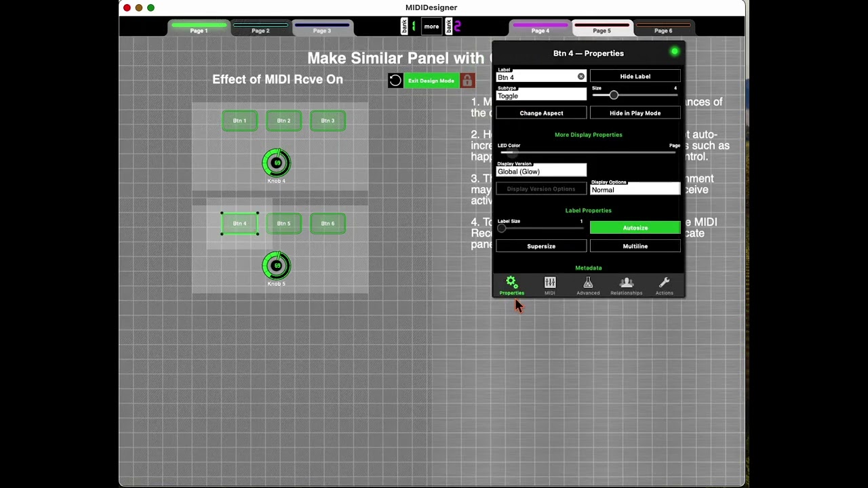The width and height of the screenshot is (868, 488).
Task: Select the Btn 2 toggle button
Action: pyautogui.click(x=283, y=121)
